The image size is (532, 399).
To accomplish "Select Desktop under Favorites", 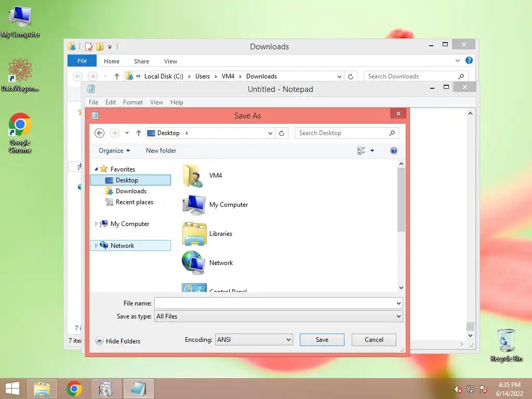I will 130,180.
